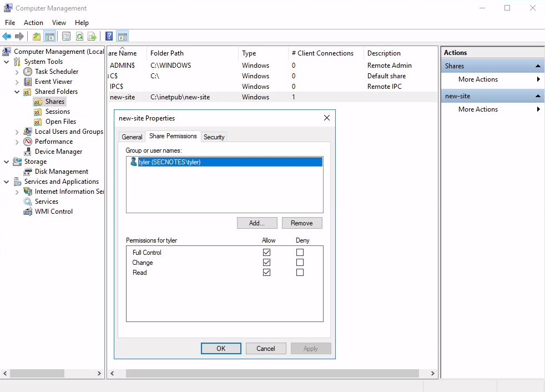Viewport: 545px width, 392px height.
Task: Expand the Performance node
Action: [17, 142]
